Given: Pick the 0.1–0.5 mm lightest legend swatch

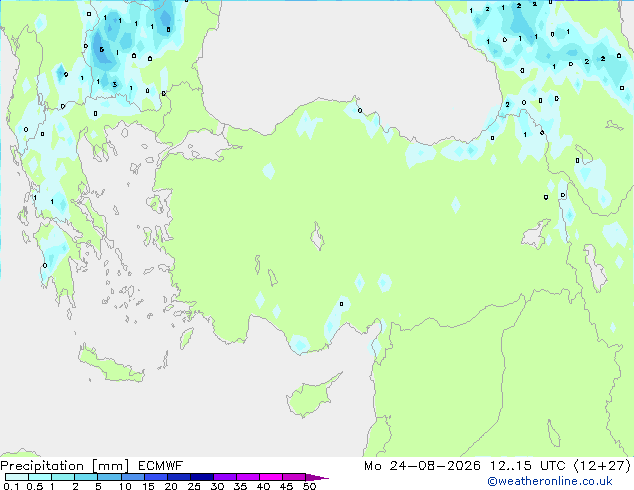Looking at the screenshot, I should tap(17, 477).
